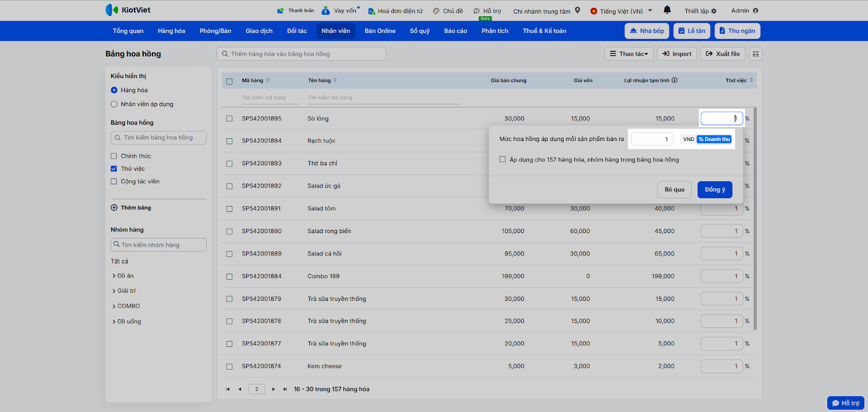Click the notification bell icon

pyautogui.click(x=667, y=10)
